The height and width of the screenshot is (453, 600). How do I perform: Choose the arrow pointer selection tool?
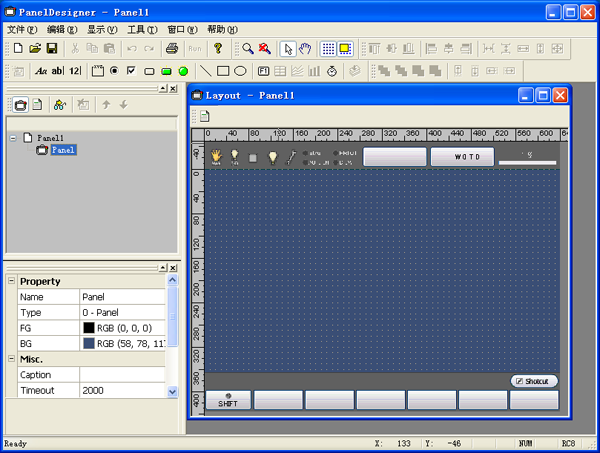coord(288,48)
